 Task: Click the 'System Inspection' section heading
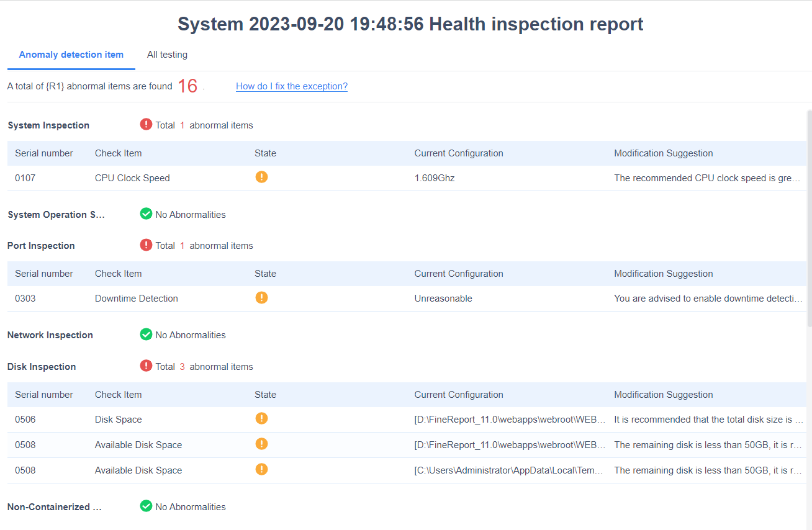pos(48,125)
